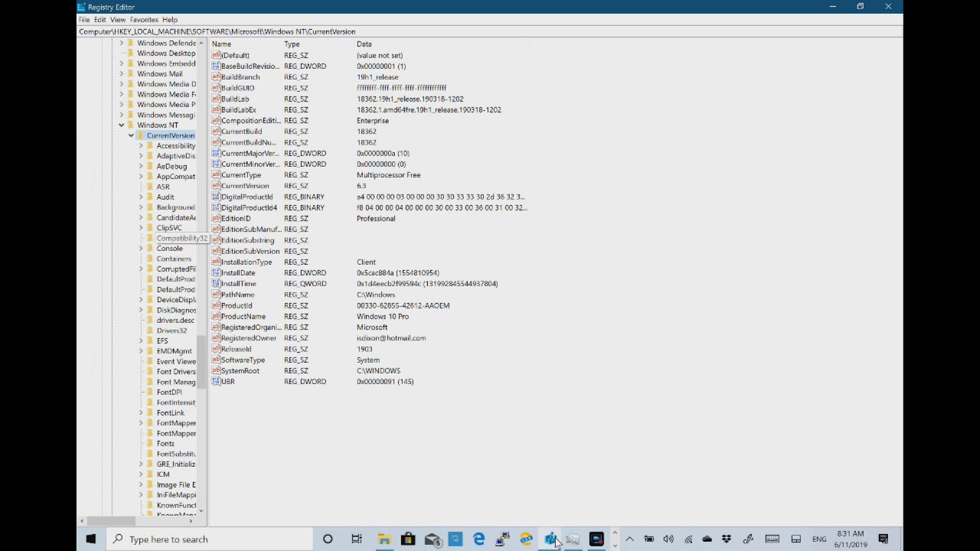Open Microsoft Store from the taskbar
980x551 pixels.
(408, 540)
